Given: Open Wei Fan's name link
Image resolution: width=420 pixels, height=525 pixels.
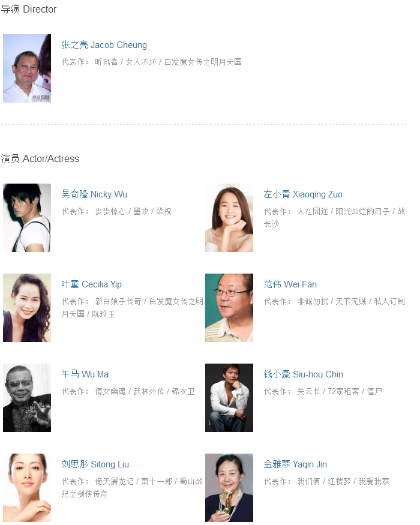Looking at the screenshot, I should coord(290,284).
